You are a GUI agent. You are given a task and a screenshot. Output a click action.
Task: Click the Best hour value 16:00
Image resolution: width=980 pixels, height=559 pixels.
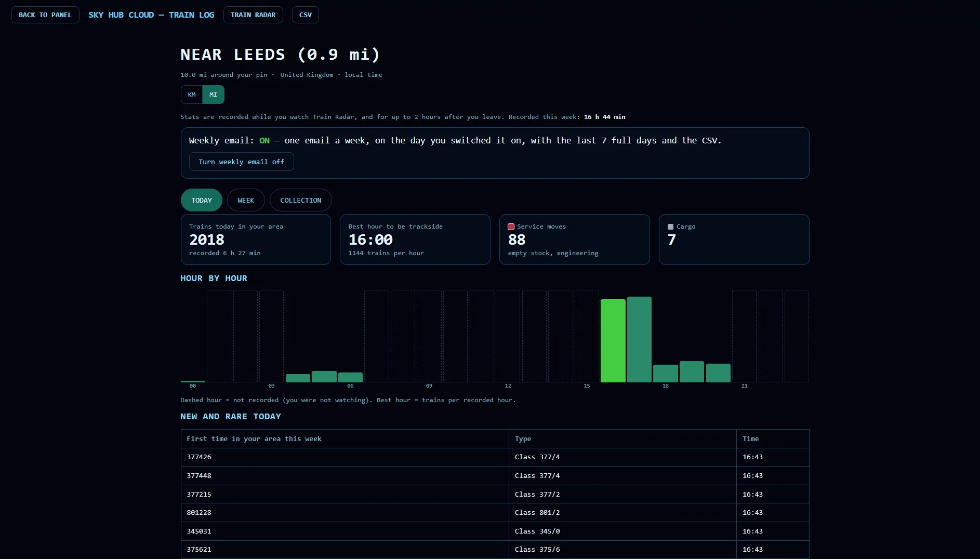click(370, 239)
